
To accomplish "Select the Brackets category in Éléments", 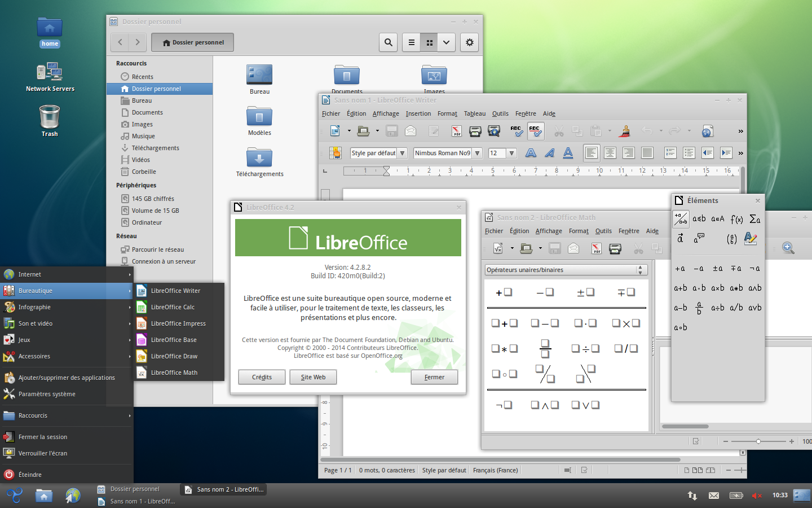I will pos(731,239).
